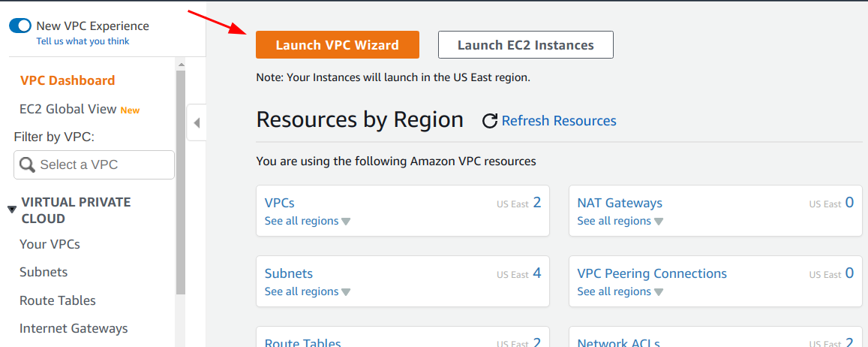
Task: Click the US East region note text
Action: 393,77
